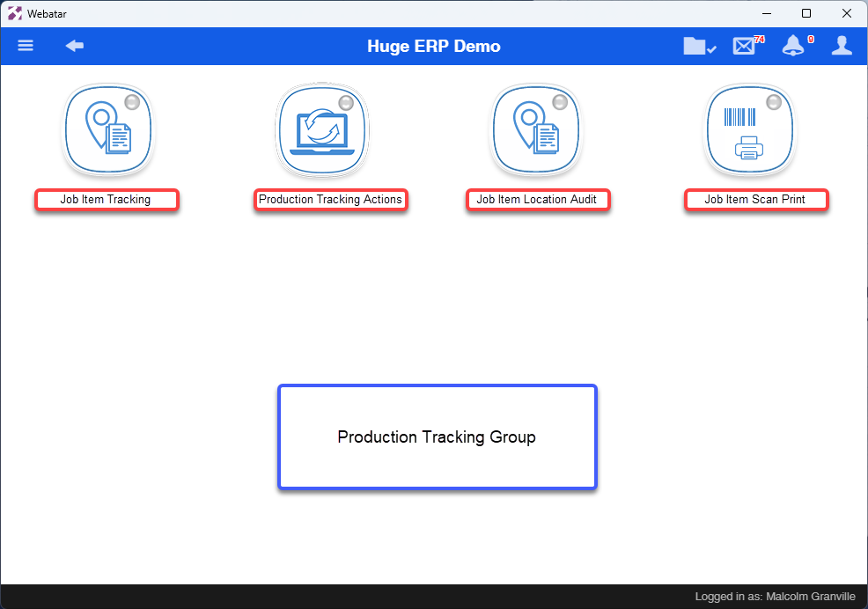Click the Huge ERP Demo title

pyautogui.click(x=434, y=46)
